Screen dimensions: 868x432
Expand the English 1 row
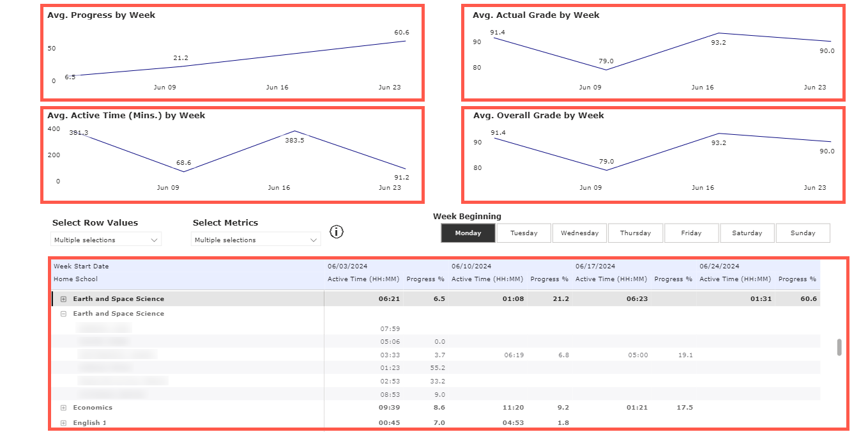[x=63, y=422]
